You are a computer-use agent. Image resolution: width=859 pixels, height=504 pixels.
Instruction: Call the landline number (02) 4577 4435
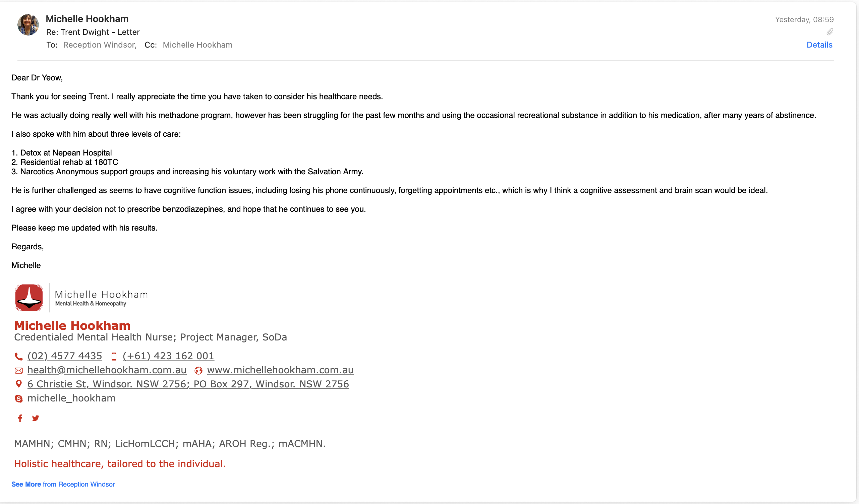pyautogui.click(x=65, y=356)
